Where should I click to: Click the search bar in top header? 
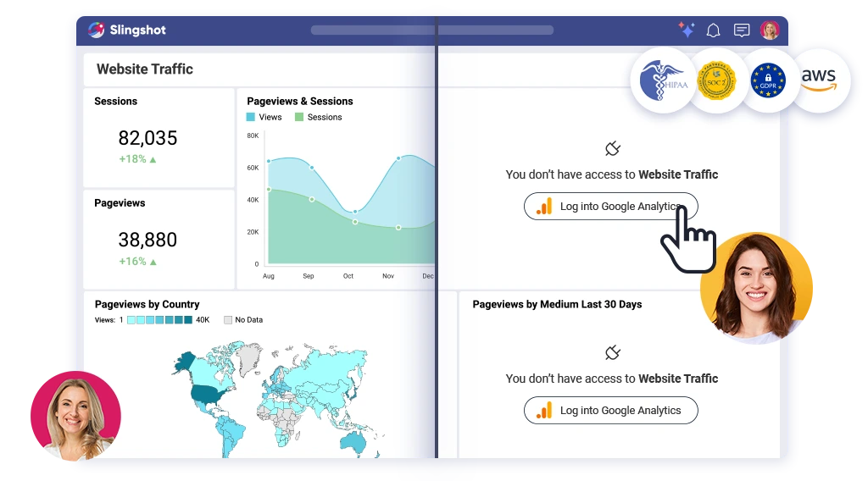click(431, 30)
